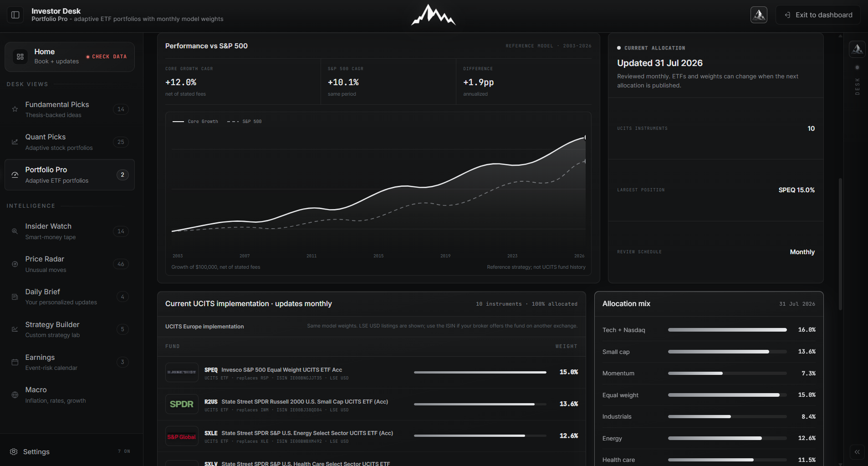868x466 pixels.
Task: Click the Price Radar target icon
Action: (x=15, y=264)
